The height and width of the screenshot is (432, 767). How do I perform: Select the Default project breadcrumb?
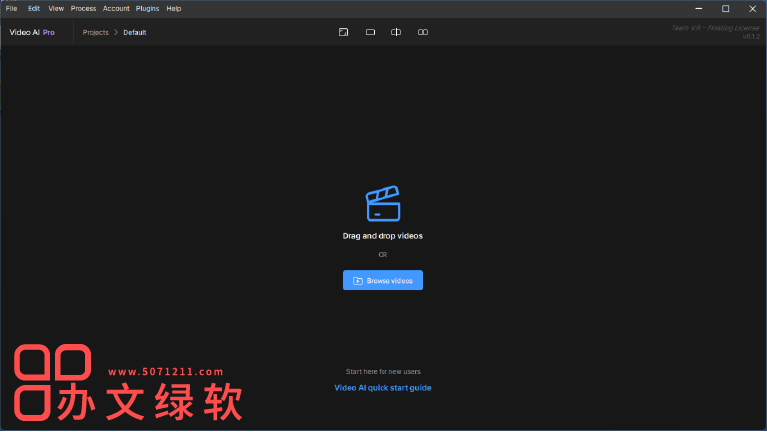tap(135, 32)
